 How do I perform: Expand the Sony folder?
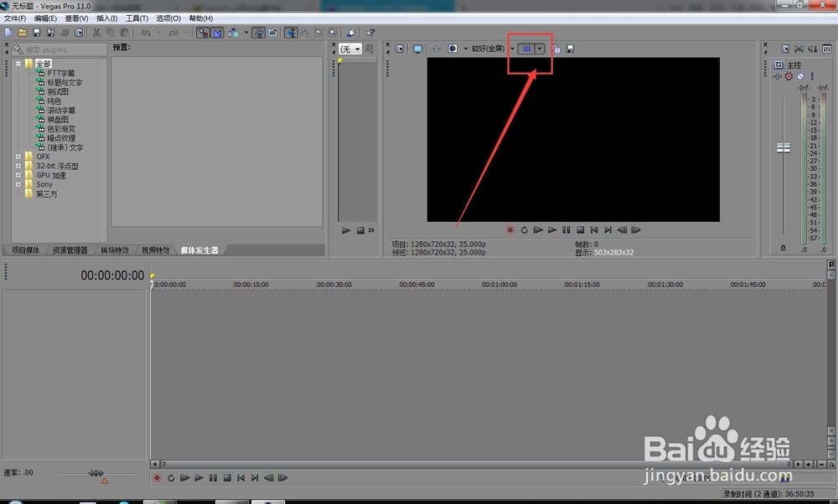tap(18, 184)
